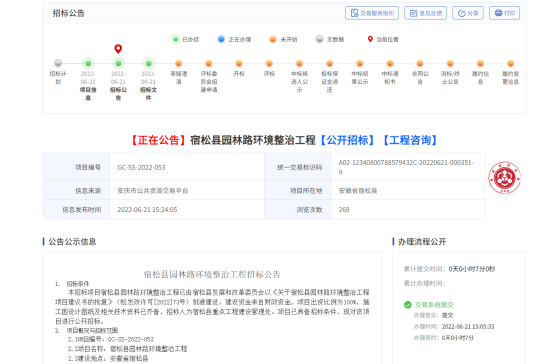The width and height of the screenshot is (553, 364).
Task: Select the 招标公告 green timeline node
Action: [x=118, y=63]
